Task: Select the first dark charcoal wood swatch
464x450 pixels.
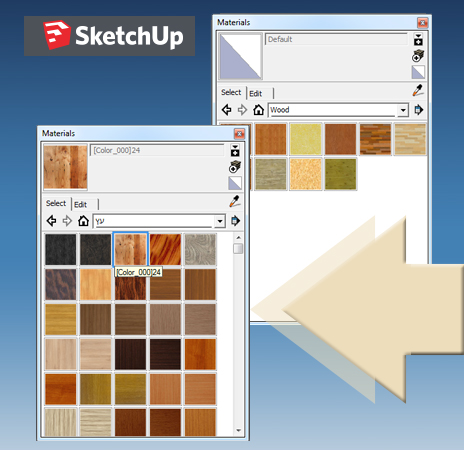Action: click(61, 249)
